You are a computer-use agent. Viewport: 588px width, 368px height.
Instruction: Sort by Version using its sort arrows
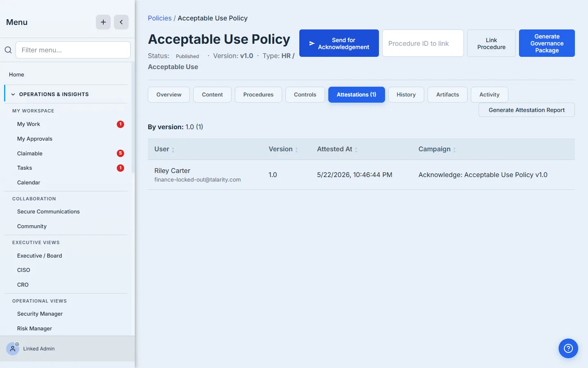point(296,150)
